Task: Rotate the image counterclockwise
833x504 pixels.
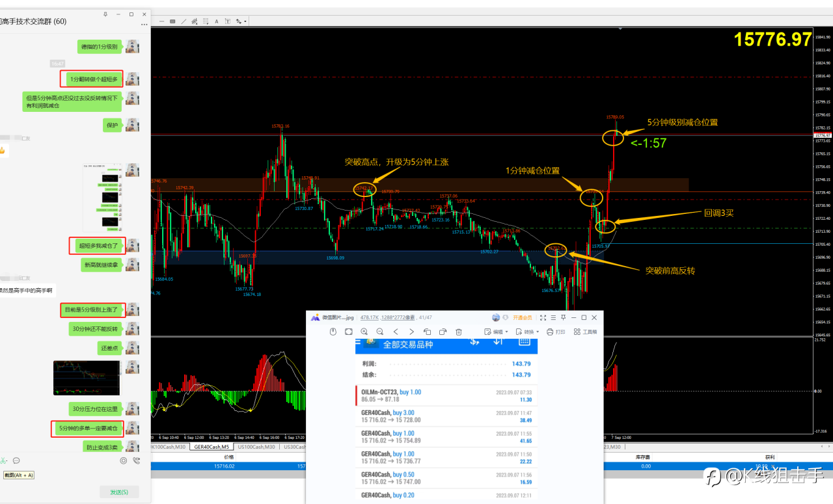Action: 427,332
